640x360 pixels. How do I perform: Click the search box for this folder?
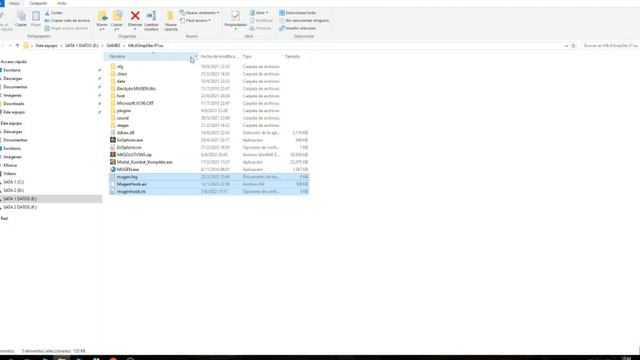pyautogui.click(x=611, y=46)
